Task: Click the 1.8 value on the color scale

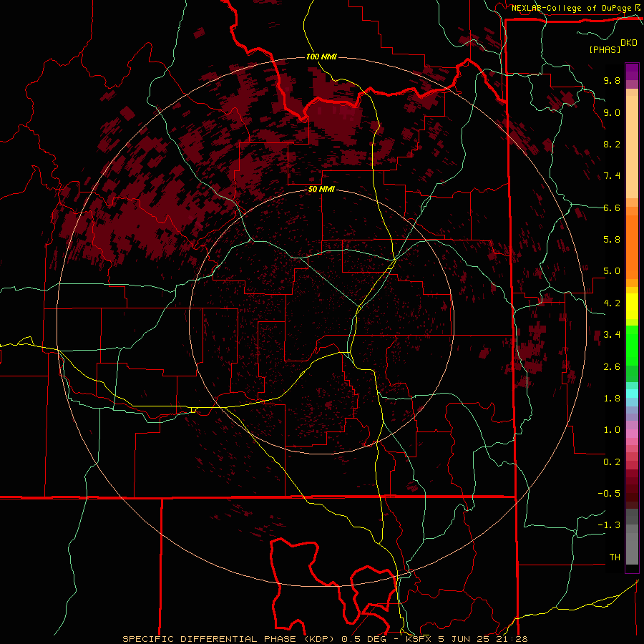Action: [x=612, y=399]
